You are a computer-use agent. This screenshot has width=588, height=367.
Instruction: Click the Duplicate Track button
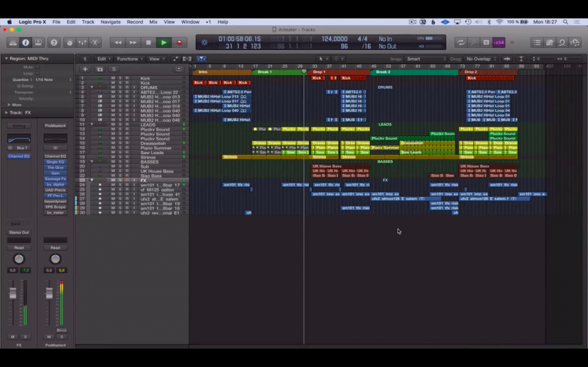[100, 69]
